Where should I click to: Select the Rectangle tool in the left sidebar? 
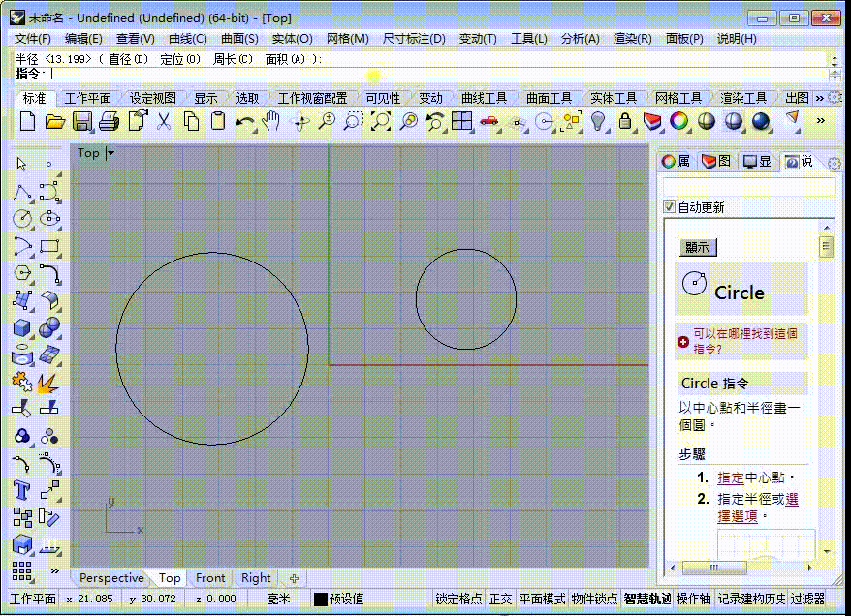point(49,246)
